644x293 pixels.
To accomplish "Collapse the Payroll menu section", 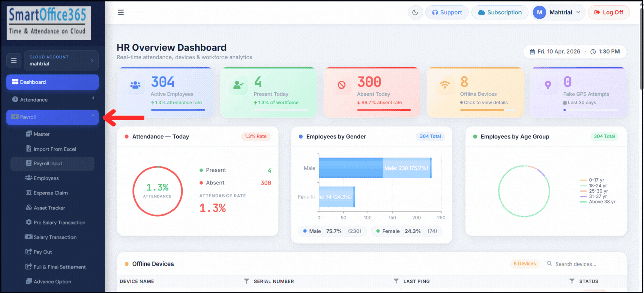I will pyautogui.click(x=52, y=117).
